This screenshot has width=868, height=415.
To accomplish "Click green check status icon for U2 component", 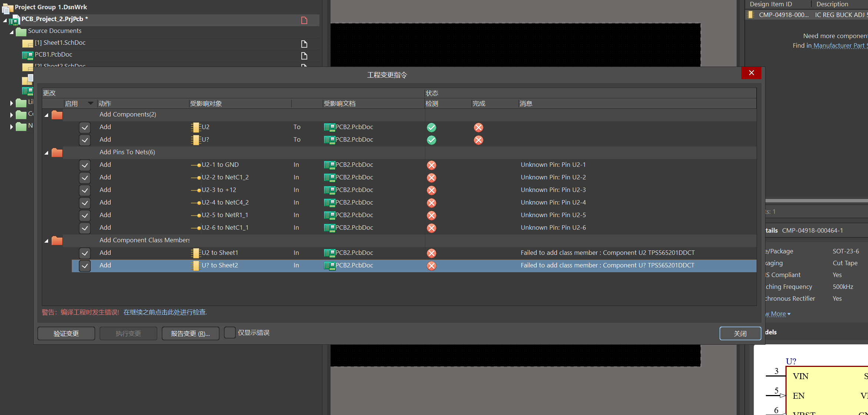I will coord(431,127).
